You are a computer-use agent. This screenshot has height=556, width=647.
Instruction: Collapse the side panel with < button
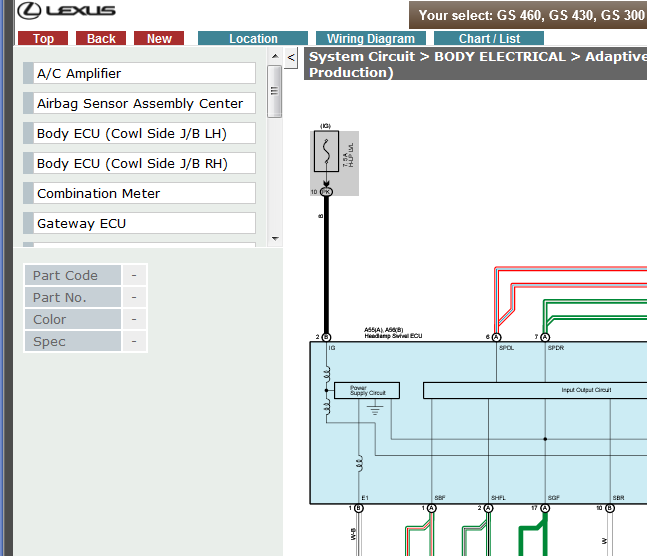pyautogui.click(x=291, y=58)
